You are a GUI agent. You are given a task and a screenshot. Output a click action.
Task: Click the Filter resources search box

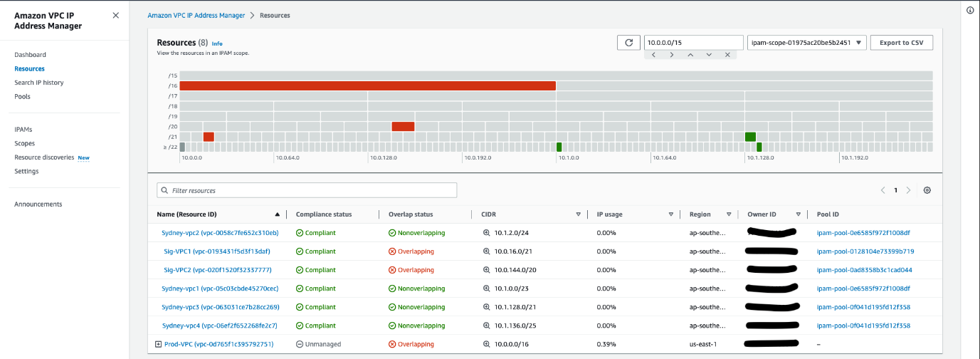tap(307, 190)
